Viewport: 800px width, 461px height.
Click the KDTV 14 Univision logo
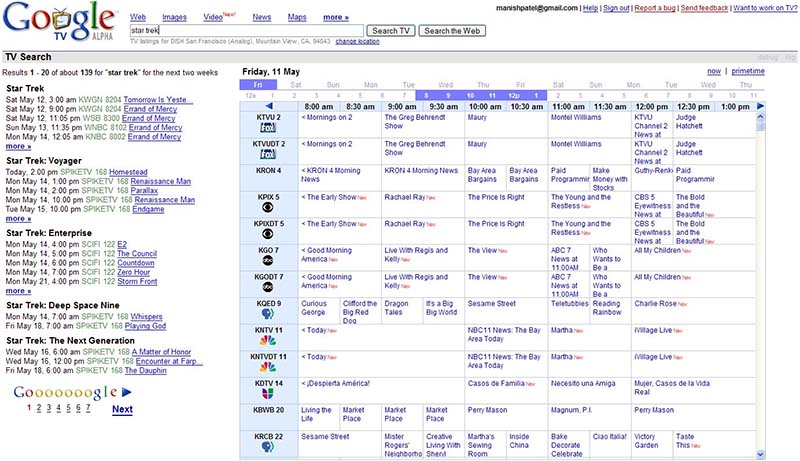coord(267,393)
